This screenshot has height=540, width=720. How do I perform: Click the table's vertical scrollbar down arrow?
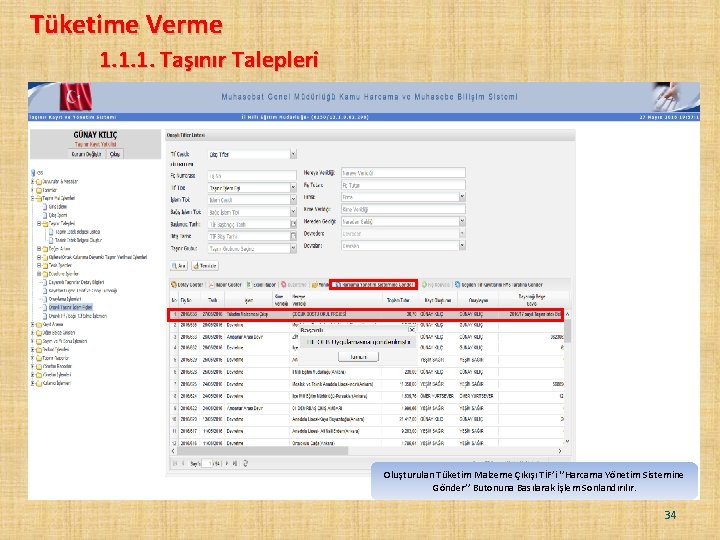[567, 442]
